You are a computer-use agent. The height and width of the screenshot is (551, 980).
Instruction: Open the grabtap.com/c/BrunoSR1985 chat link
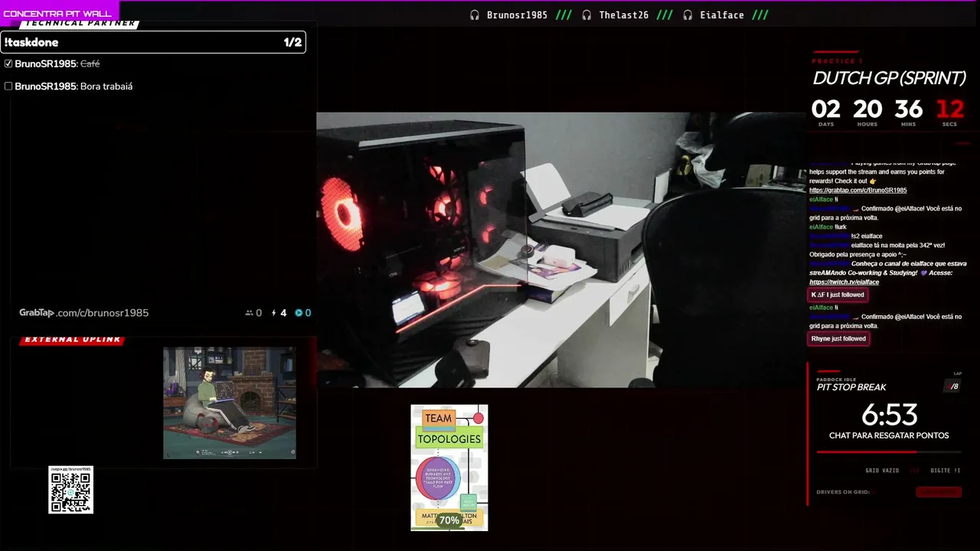pyautogui.click(x=857, y=191)
